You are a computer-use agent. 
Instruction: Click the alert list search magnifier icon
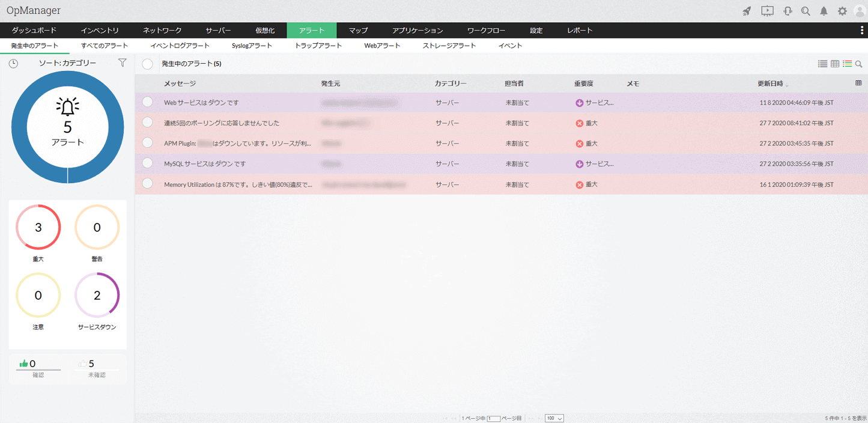(859, 64)
